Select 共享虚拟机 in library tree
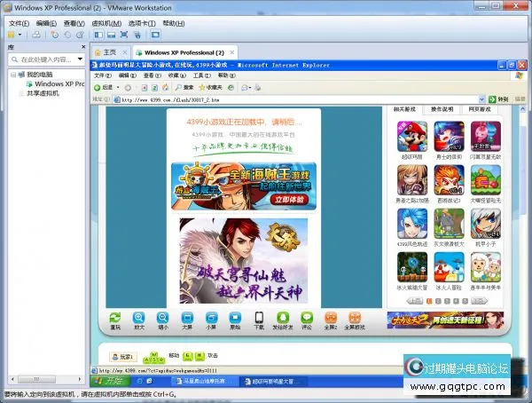Image resolution: width=532 pixels, height=403 pixels. point(43,93)
